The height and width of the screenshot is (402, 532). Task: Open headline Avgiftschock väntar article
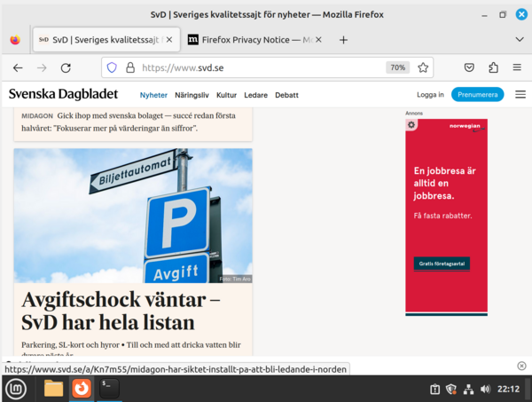pos(121,311)
